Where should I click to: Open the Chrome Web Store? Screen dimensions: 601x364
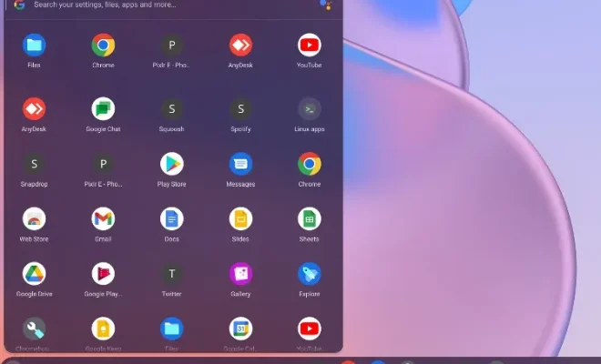click(34, 218)
